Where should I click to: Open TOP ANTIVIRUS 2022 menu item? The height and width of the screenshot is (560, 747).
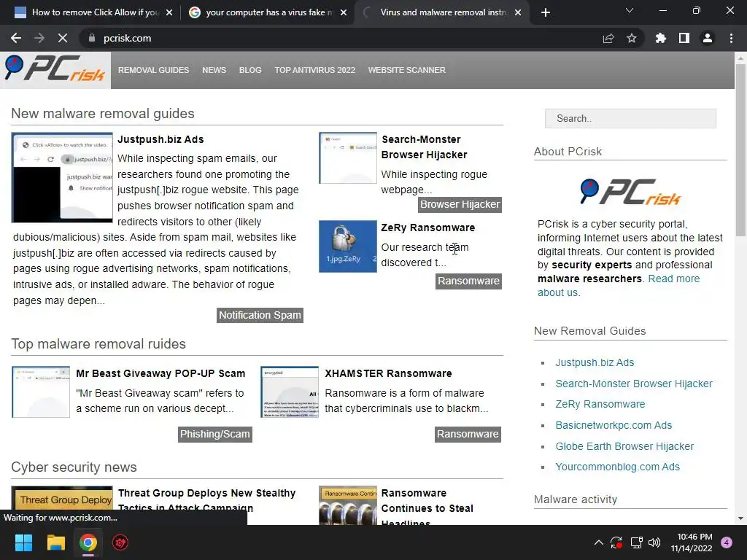[x=315, y=70]
